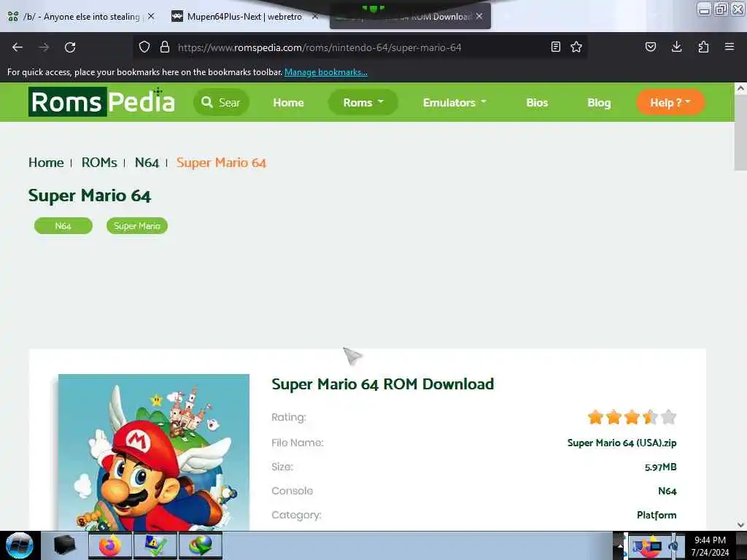Screen dimensions: 747x560
Task: Expand the Emulators dropdown menu
Action: pos(454,102)
